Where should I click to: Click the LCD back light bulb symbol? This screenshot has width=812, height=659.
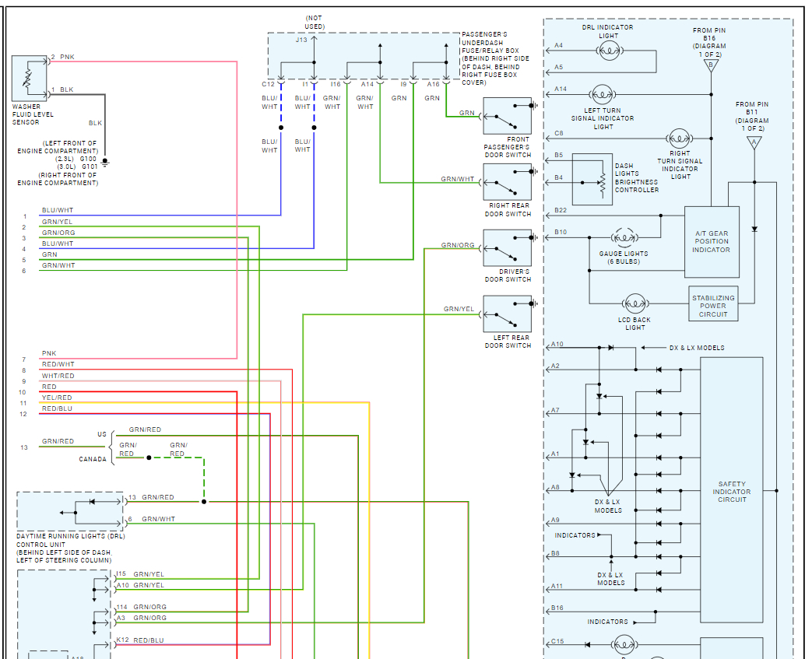(634, 303)
